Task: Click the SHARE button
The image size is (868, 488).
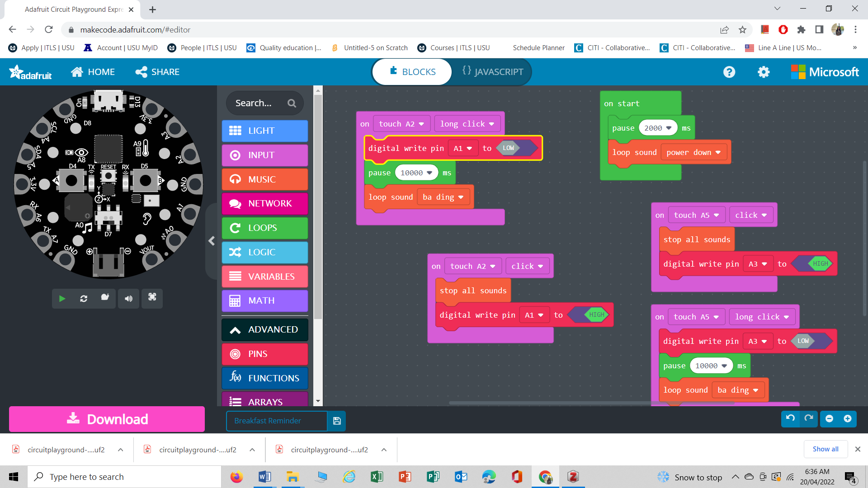Action: [x=157, y=72]
